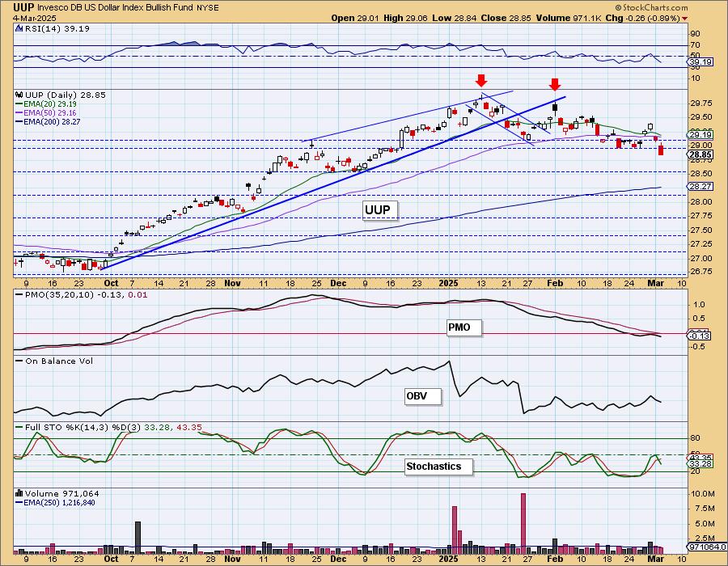Click the Oct label on the bottom date axis

pos(111,559)
